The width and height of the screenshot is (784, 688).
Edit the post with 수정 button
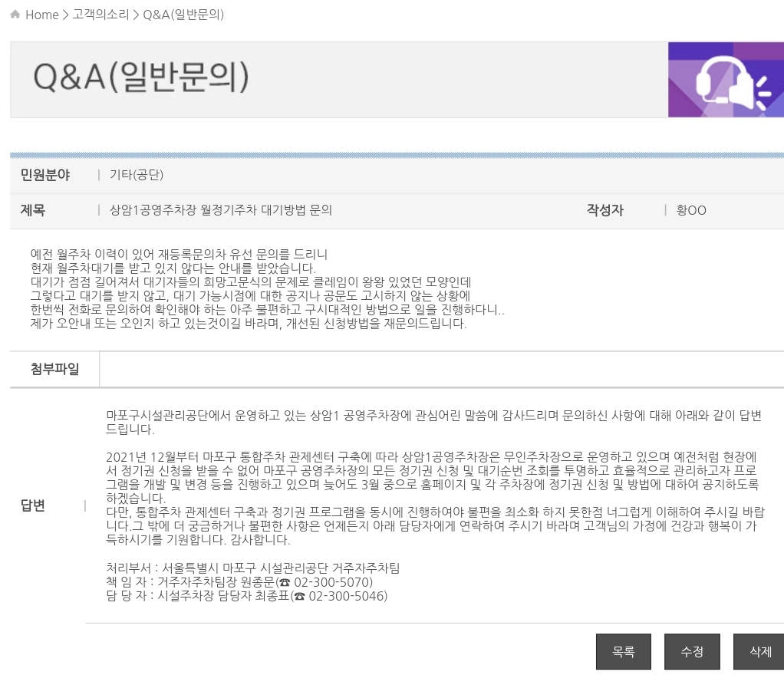click(691, 652)
